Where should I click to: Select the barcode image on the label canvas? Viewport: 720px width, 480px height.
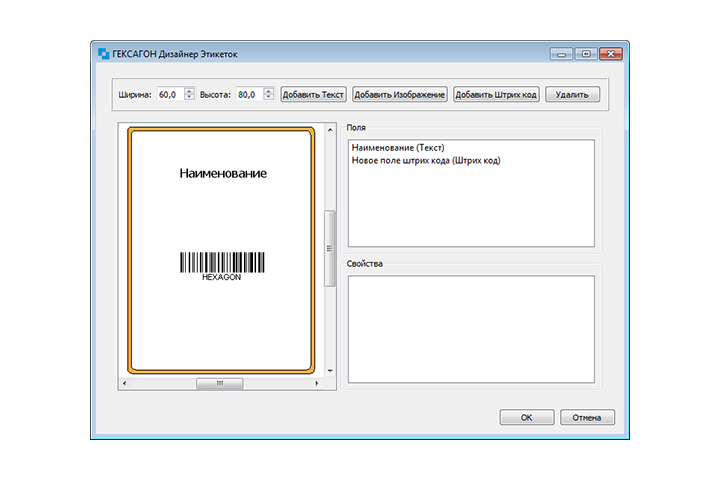click(x=222, y=263)
